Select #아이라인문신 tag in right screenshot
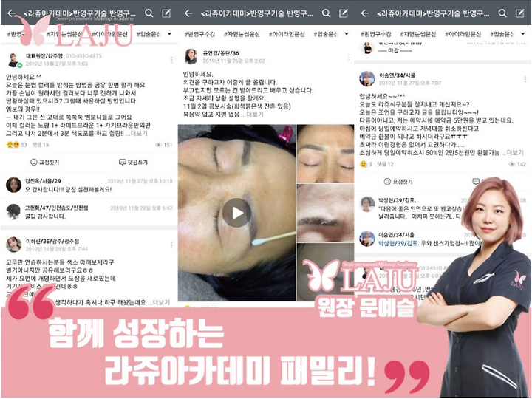Image resolution: width=532 pixels, height=399 pixels. click(x=463, y=34)
